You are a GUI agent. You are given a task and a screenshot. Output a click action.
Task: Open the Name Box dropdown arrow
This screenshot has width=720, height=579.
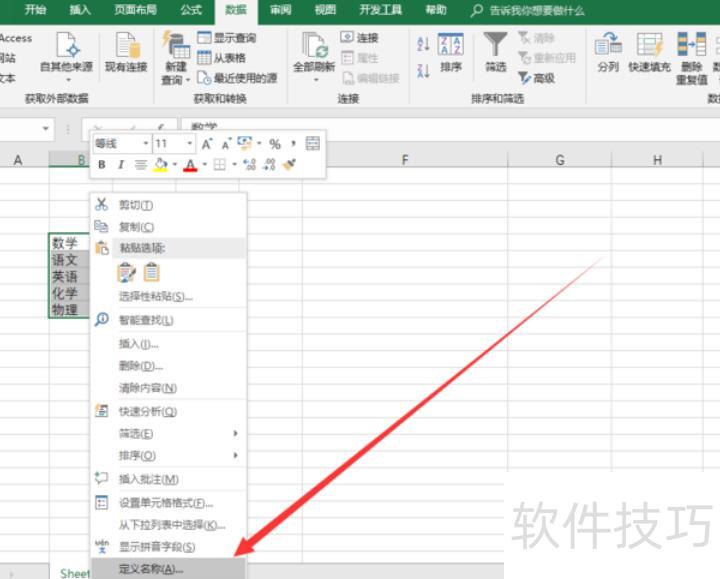pos(45,129)
